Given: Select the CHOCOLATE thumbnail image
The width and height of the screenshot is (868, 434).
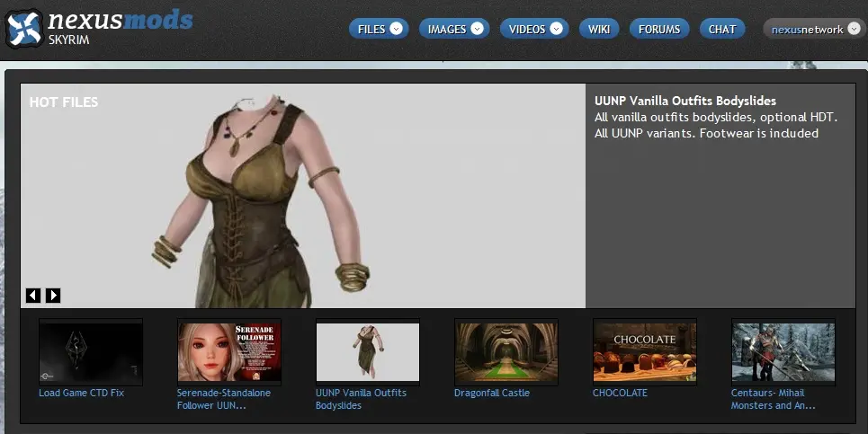Looking at the screenshot, I should (644, 352).
